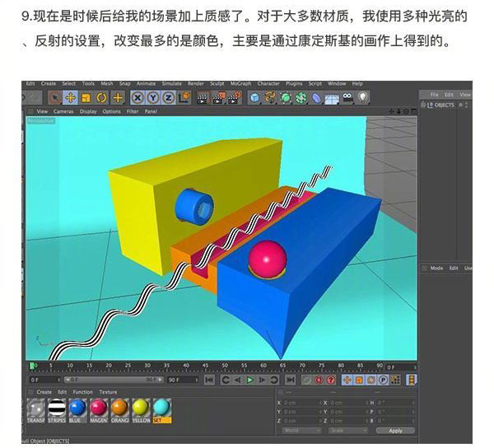Activate the Scale tool

pos(86,98)
